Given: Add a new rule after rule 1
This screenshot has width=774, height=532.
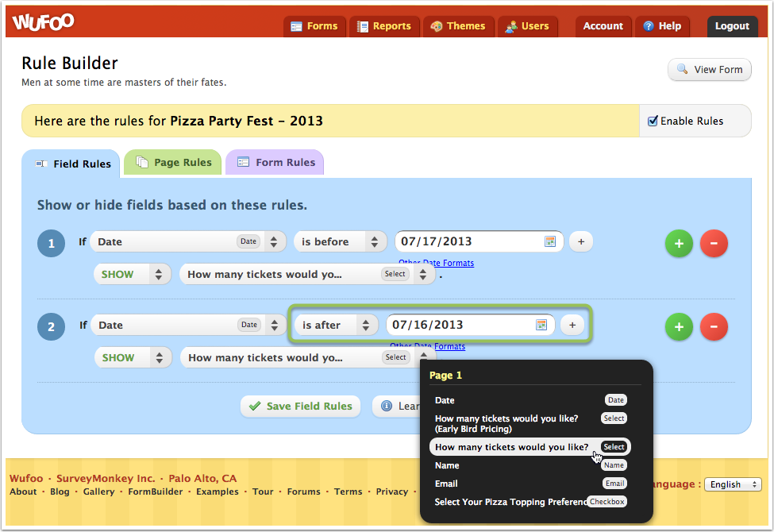Looking at the screenshot, I should (x=679, y=243).
